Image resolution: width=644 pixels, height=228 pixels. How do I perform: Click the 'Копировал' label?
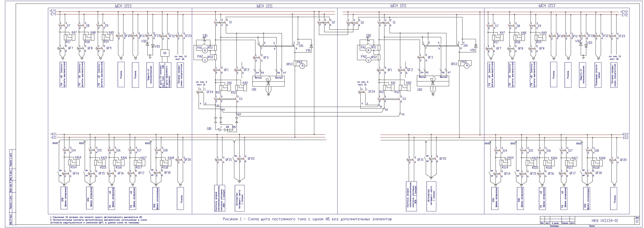(554, 226)
